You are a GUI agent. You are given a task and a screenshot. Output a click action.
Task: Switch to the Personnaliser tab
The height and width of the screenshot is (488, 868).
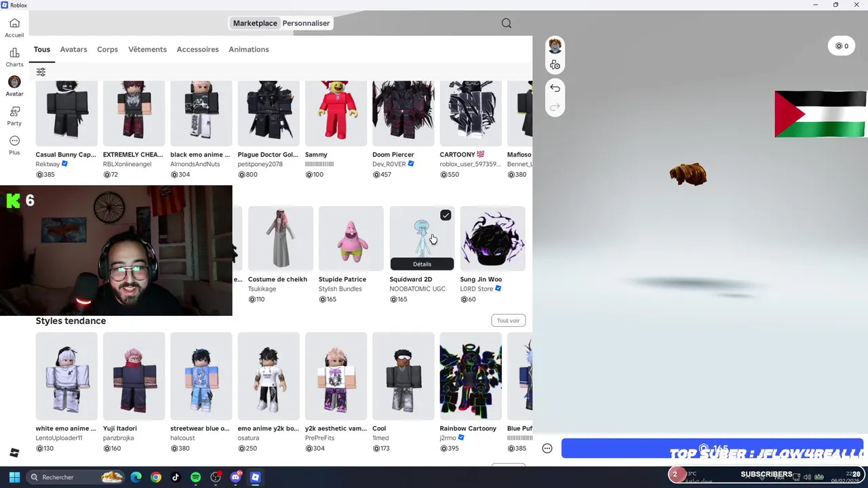(x=306, y=23)
